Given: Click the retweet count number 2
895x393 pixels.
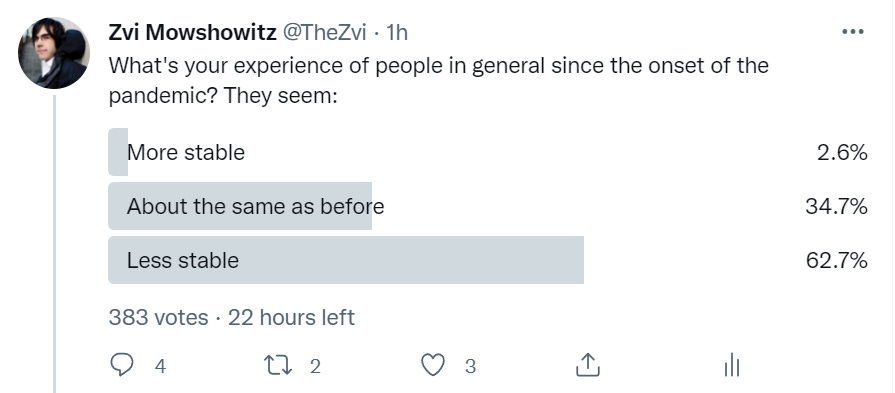Looking at the screenshot, I should (315, 366).
